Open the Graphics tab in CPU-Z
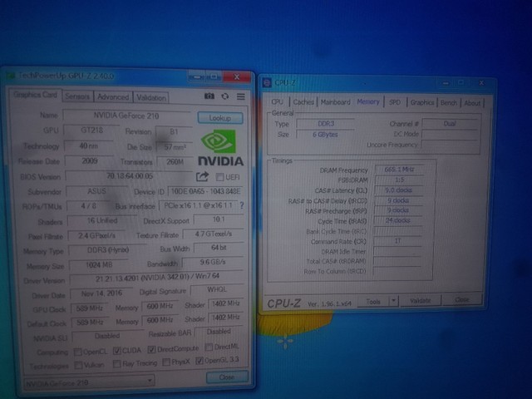The width and height of the screenshot is (532, 399). pos(422,102)
